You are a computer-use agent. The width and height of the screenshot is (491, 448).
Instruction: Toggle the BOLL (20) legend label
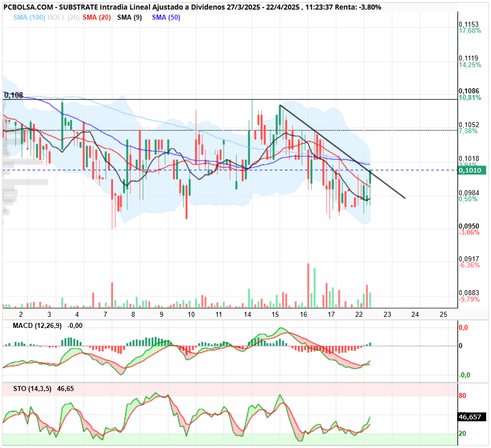[63, 18]
